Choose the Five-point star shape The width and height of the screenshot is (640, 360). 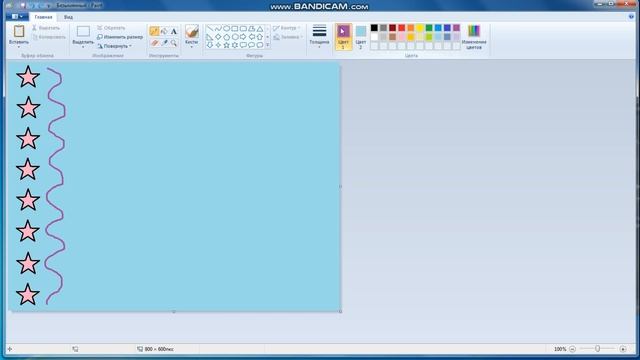click(x=226, y=45)
